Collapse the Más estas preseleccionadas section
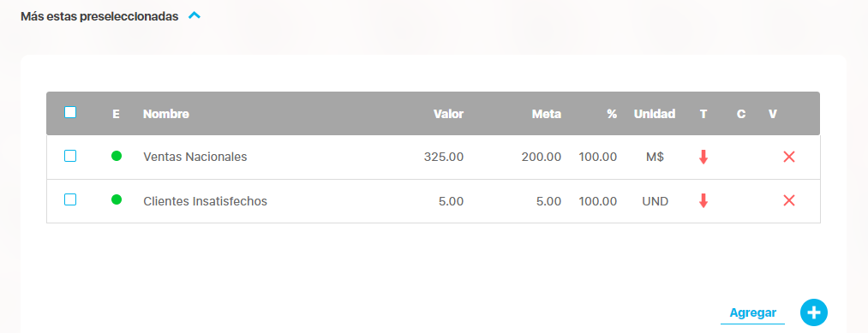The height and width of the screenshot is (333, 868). (x=195, y=16)
